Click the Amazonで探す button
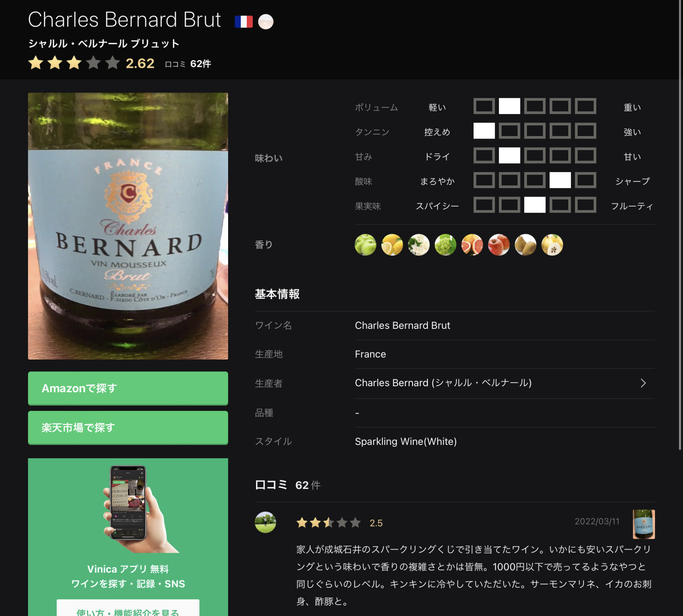The width and height of the screenshot is (683, 616). (x=128, y=388)
